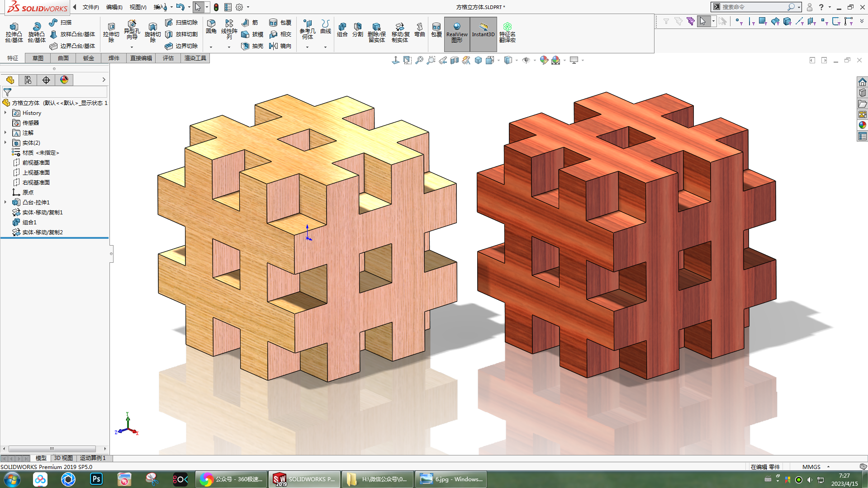Click the Rebuild traffic light icon
Screen dimensions: 868x488
pos(216,7)
